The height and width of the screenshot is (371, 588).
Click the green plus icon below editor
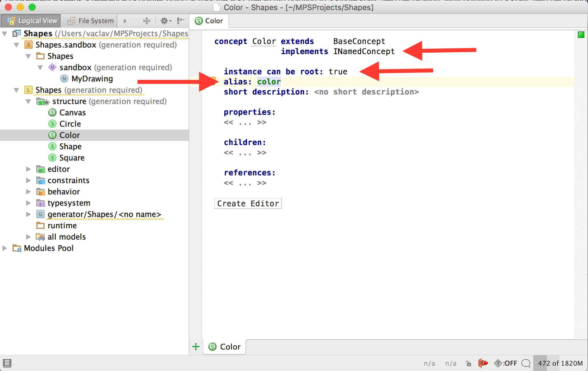tap(196, 347)
